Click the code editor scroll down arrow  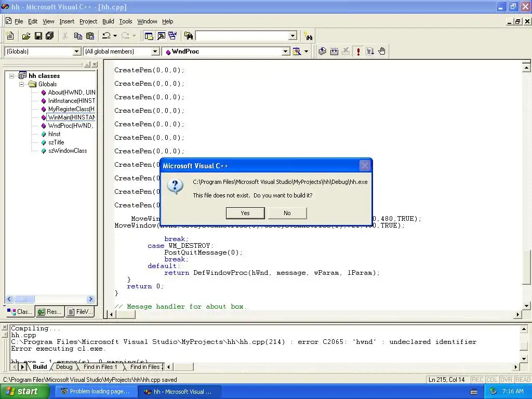(x=526, y=305)
